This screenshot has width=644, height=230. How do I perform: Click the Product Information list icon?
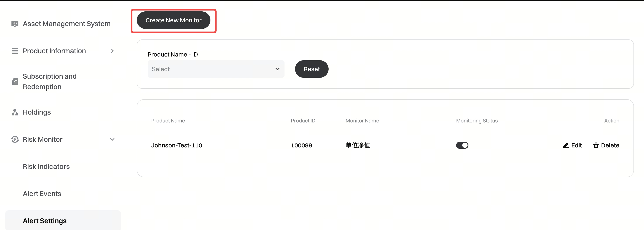pyautogui.click(x=15, y=51)
